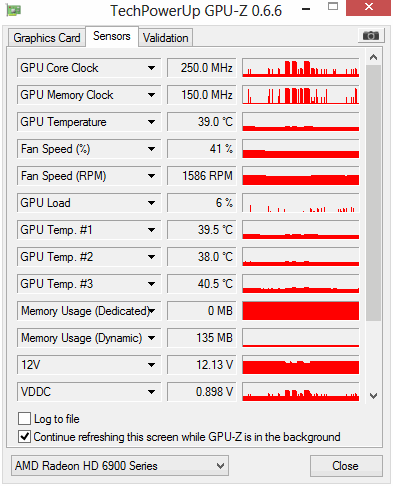Switch to the Graphics Card tab
This screenshot has width=393, height=486.
point(47,38)
